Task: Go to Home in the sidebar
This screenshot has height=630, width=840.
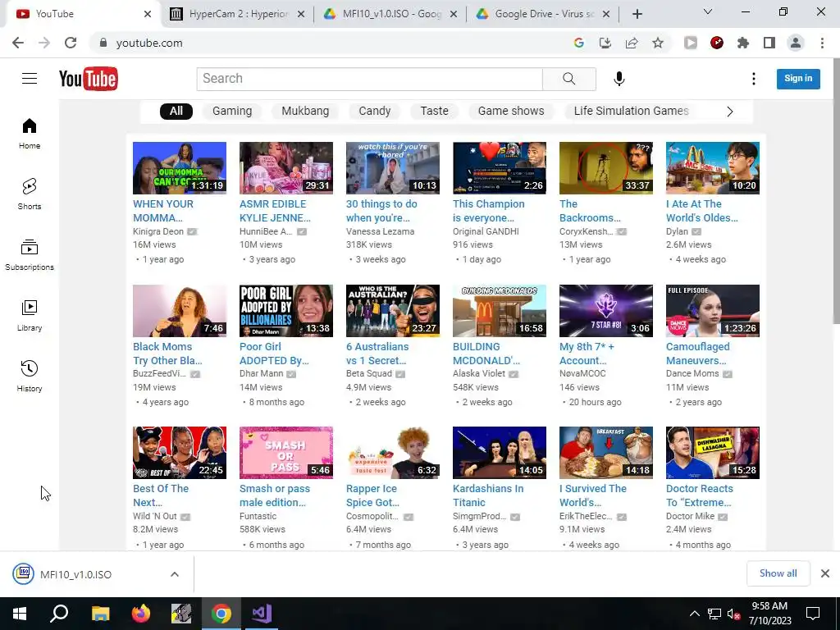Action: click(30, 134)
